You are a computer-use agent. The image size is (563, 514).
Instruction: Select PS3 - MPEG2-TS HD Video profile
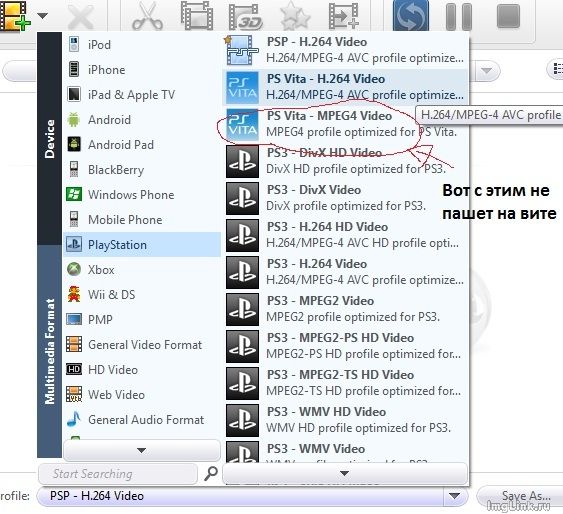pyautogui.click(x=345, y=383)
